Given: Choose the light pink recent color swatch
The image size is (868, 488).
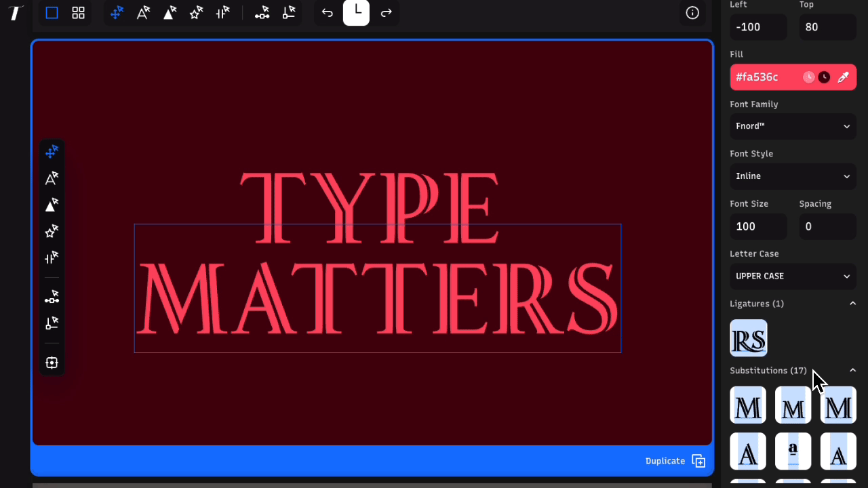Looking at the screenshot, I should pyautogui.click(x=809, y=77).
